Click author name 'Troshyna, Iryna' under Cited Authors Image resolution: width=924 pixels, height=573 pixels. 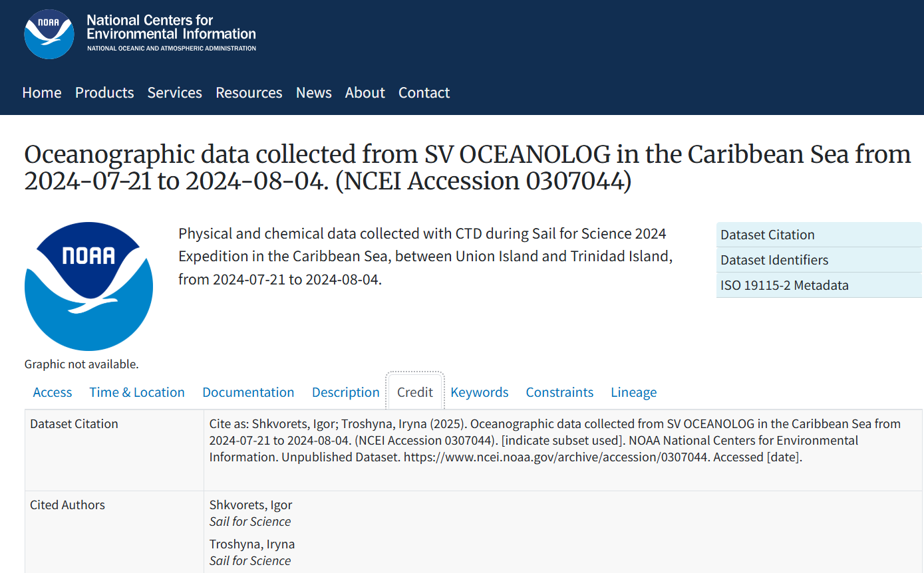tap(252, 544)
